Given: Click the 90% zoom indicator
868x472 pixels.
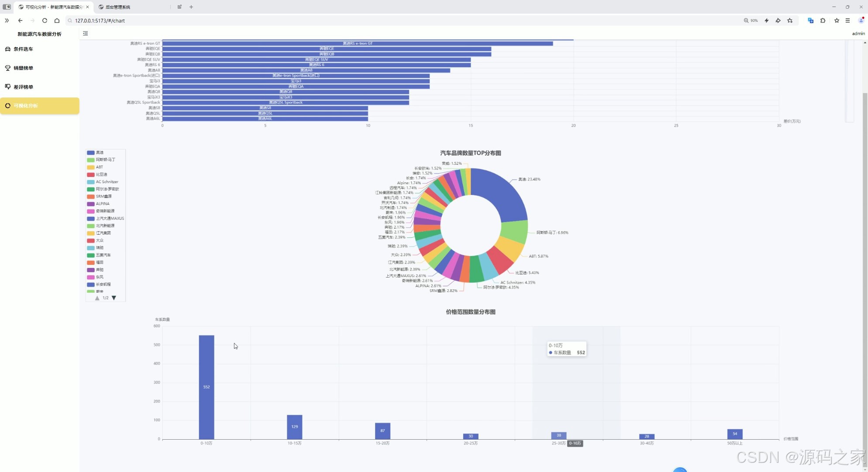Looking at the screenshot, I should 751,21.
